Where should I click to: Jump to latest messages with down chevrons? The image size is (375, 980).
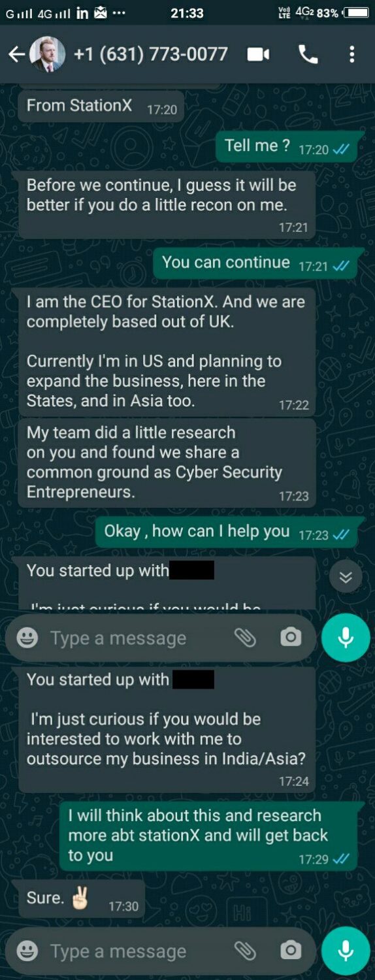tap(346, 577)
